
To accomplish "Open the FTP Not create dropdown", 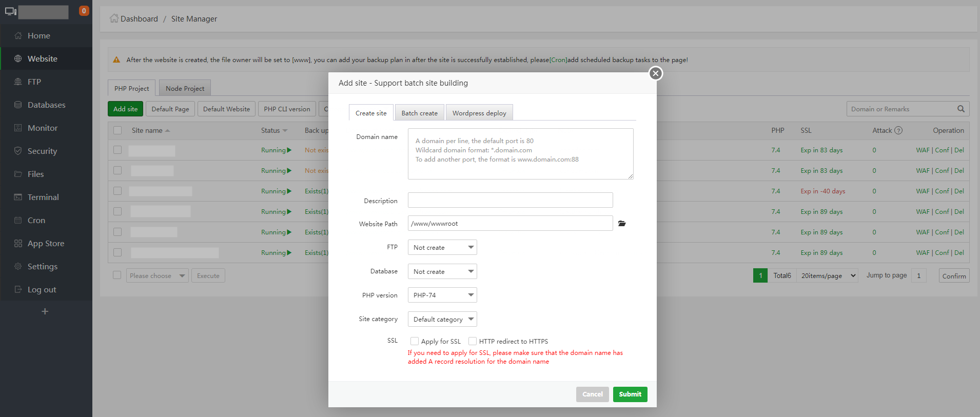I will click(442, 247).
